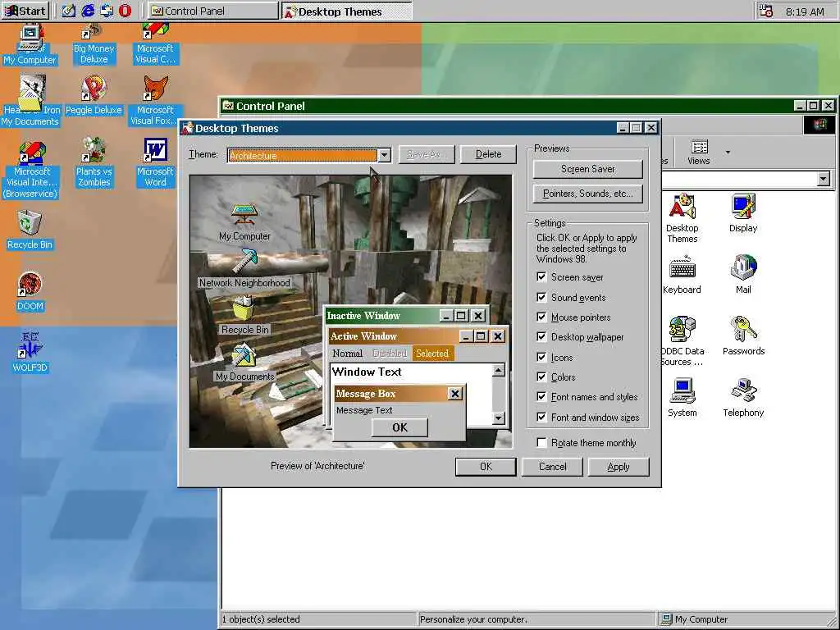Toggle Font and window sizes checkbox
840x630 pixels.
(x=541, y=417)
